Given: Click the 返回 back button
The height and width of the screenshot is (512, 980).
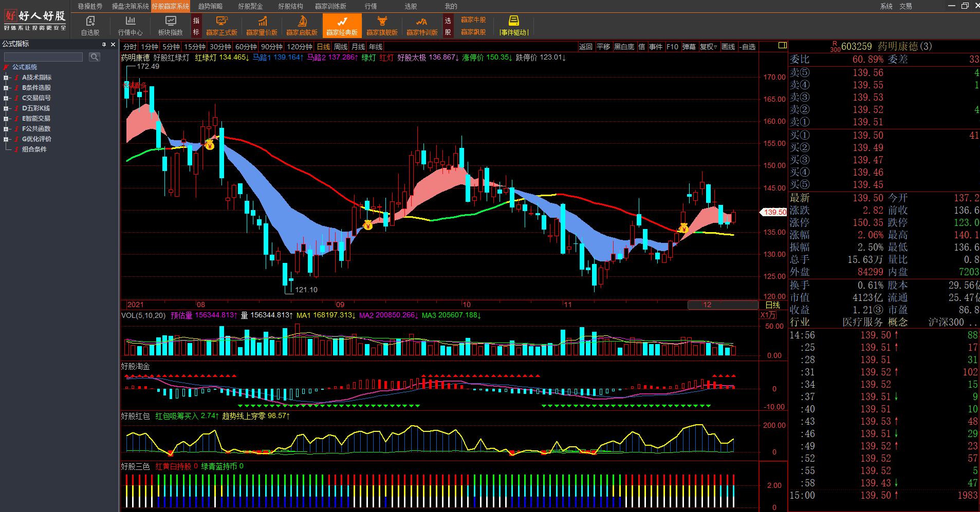Looking at the screenshot, I should coord(586,47).
